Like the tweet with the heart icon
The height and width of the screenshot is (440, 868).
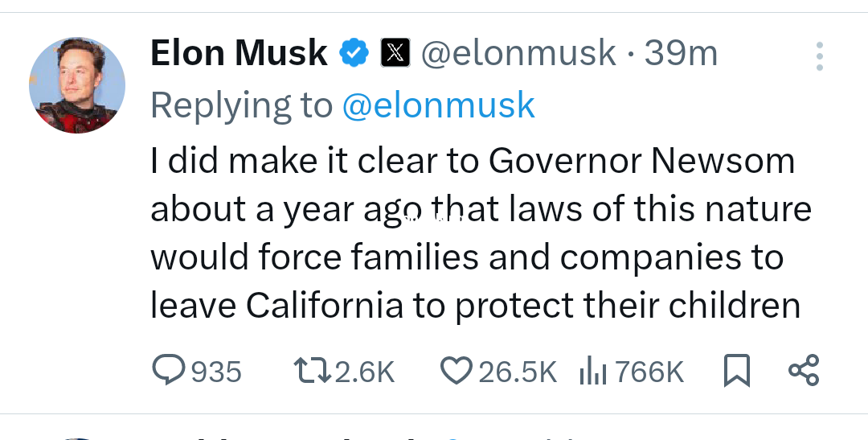[x=456, y=370]
